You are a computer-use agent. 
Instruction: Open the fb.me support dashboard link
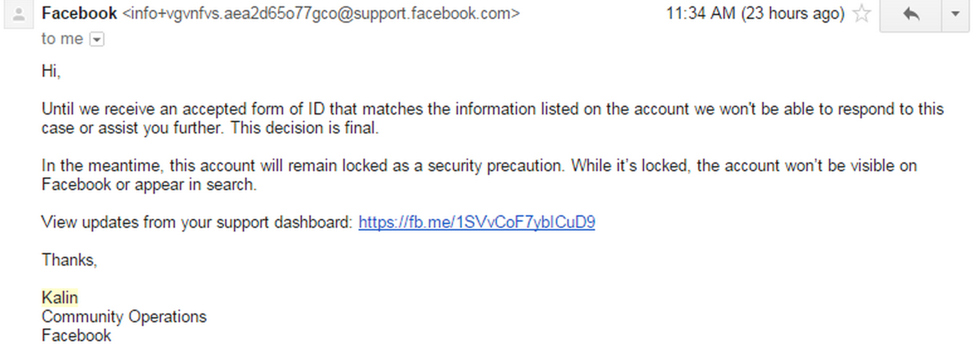pyautogui.click(x=476, y=222)
